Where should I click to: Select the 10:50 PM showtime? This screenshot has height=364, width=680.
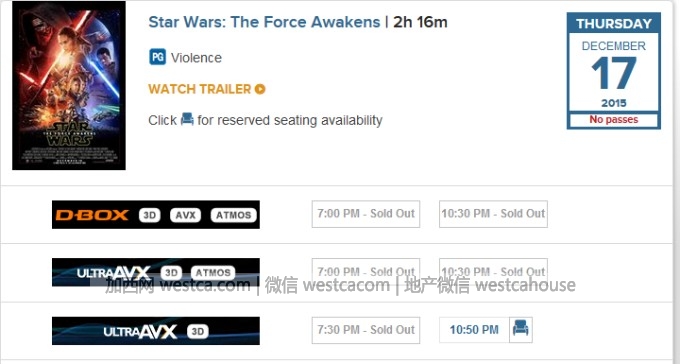(x=474, y=330)
